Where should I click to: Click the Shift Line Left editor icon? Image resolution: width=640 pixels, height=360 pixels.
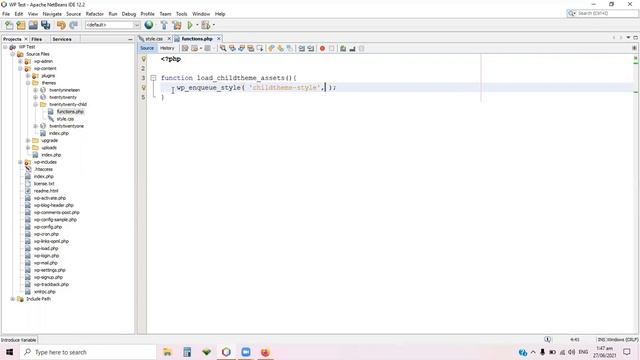tap(302, 49)
